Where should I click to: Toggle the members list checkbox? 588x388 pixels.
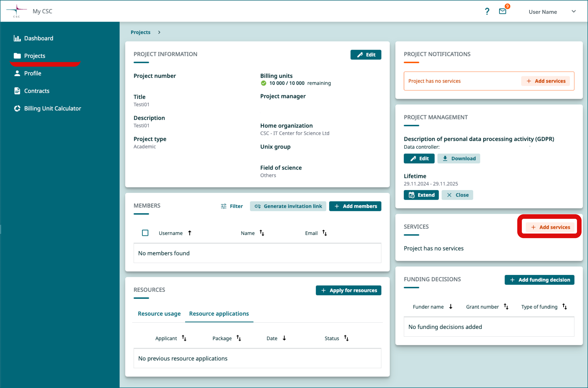[x=145, y=233]
